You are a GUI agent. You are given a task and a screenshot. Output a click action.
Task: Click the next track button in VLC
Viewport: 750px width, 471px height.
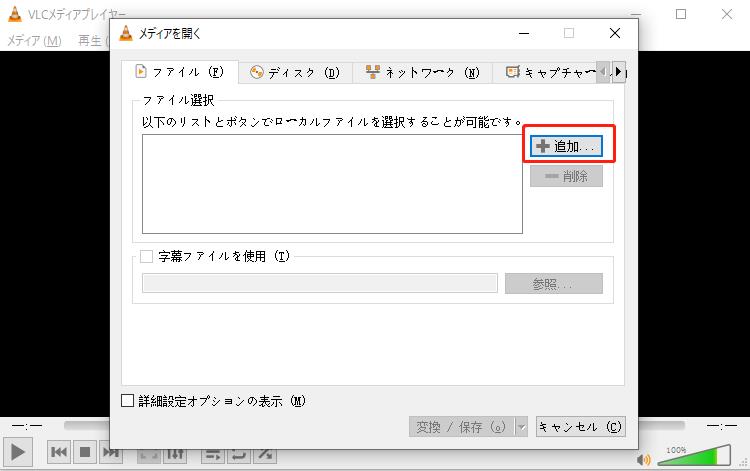[111, 452]
